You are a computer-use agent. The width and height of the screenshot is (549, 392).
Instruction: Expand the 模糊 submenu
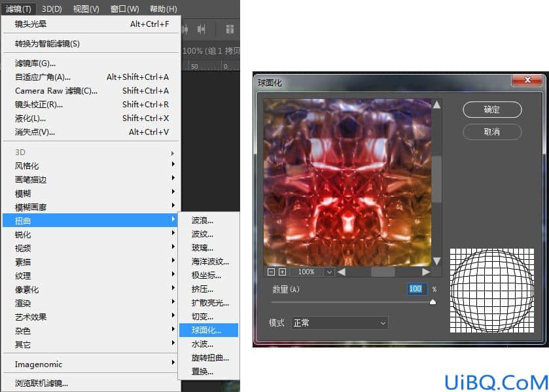90,193
